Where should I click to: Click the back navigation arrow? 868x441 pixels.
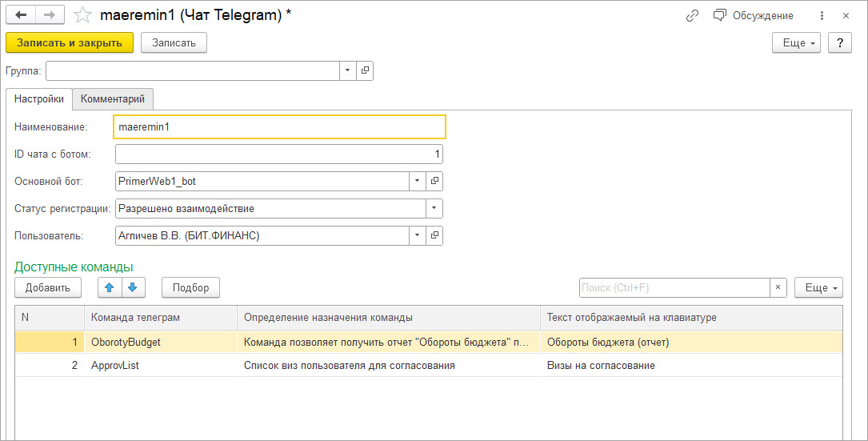click(21, 15)
